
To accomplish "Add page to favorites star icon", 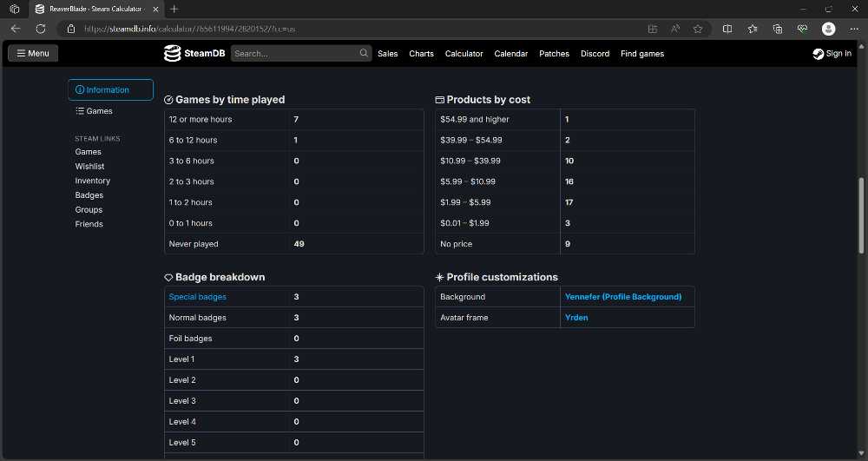I will 698,29.
